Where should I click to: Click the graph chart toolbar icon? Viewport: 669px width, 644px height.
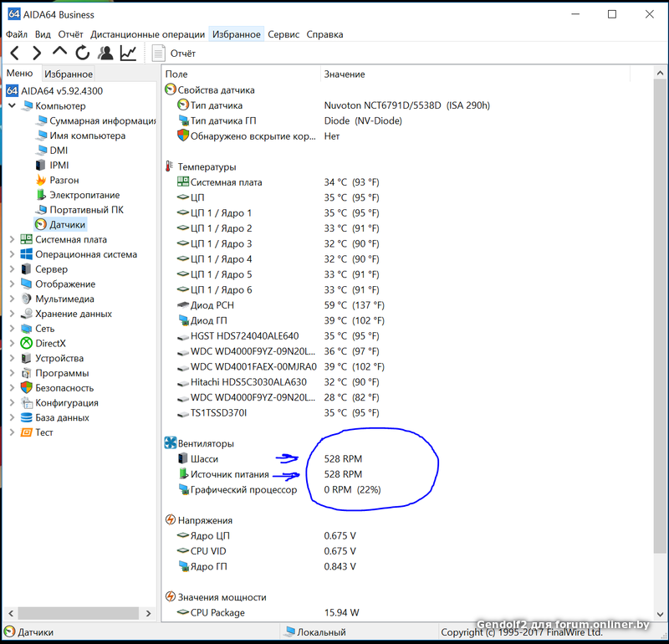coord(128,54)
